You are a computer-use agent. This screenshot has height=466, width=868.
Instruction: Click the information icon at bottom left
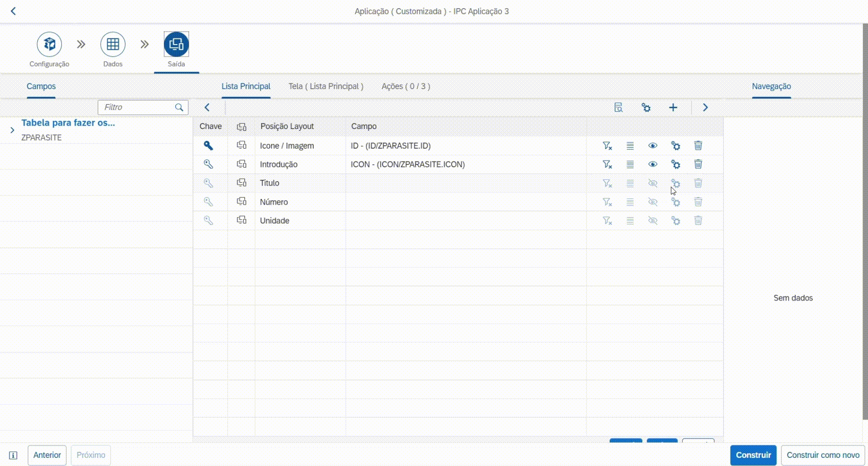(x=13, y=455)
